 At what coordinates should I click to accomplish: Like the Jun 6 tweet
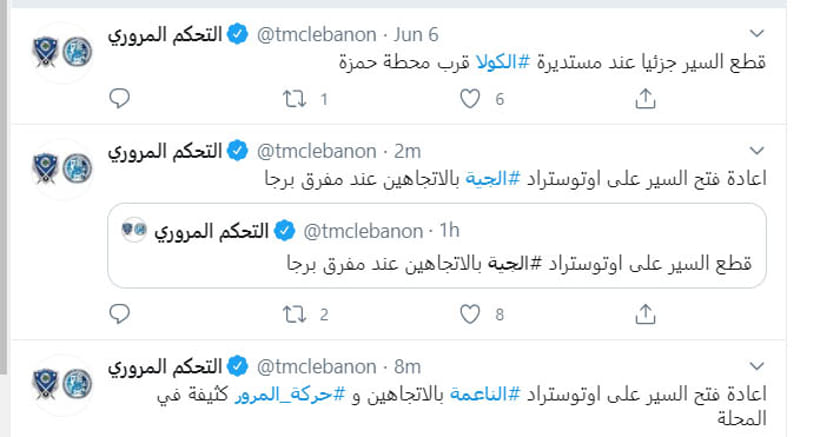(470, 98)
